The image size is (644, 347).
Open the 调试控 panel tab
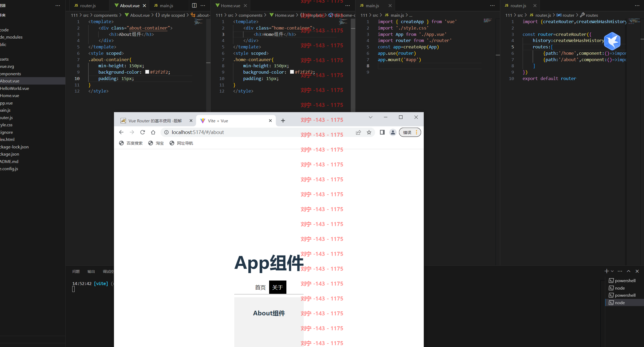click(x=108, y=271)
